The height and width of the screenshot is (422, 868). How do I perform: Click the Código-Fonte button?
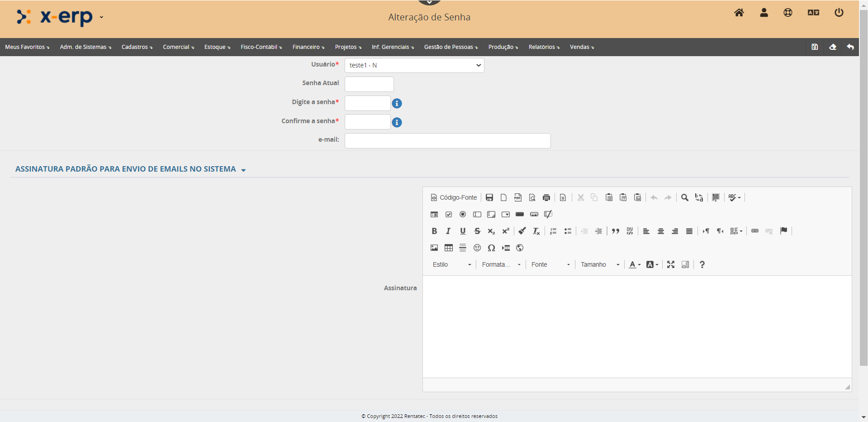(454, 197)
